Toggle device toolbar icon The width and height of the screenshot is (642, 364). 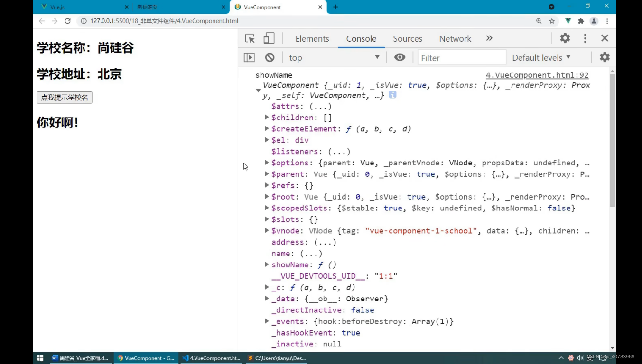point(269,38)
